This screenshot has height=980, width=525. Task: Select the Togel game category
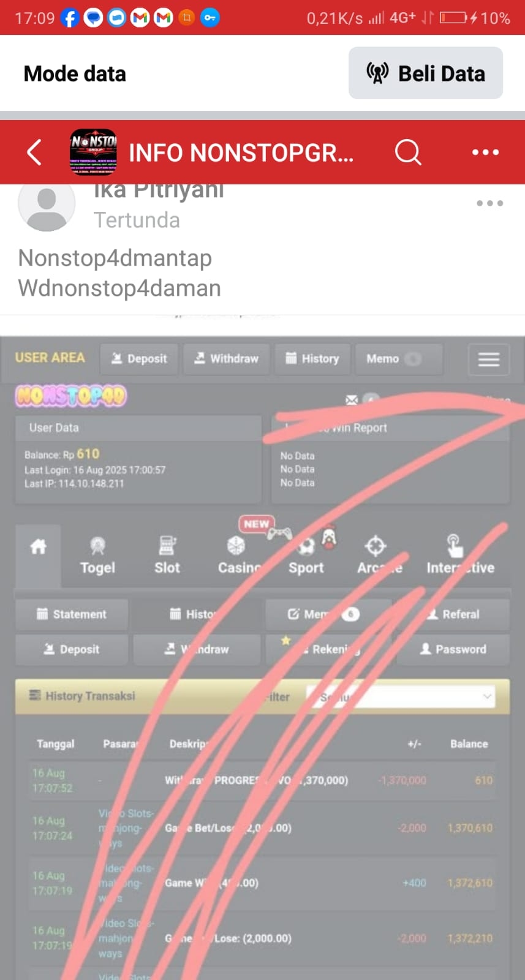[x=98, y=556]
